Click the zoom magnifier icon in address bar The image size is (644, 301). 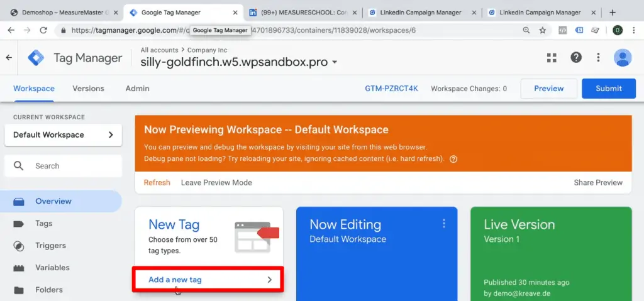point(526,30)
